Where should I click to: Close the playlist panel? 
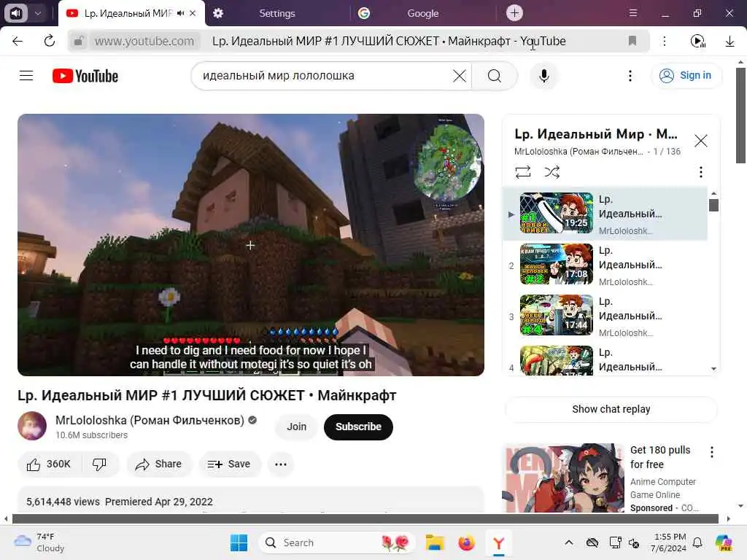click(700, 141)
